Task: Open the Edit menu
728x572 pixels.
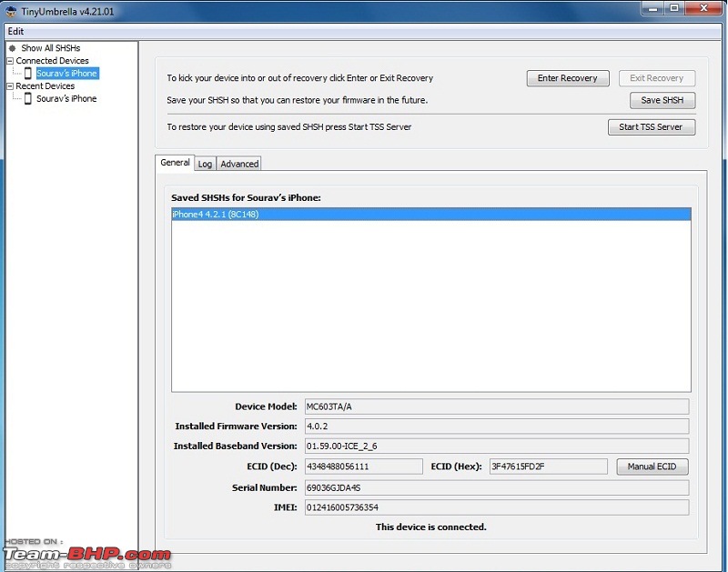Action: click(x=15, y=32)
